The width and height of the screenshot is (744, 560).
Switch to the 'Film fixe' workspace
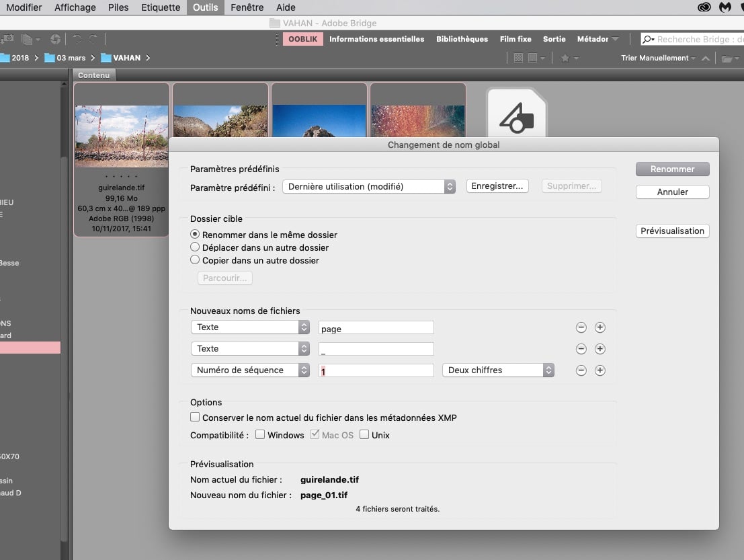(515, 39)
